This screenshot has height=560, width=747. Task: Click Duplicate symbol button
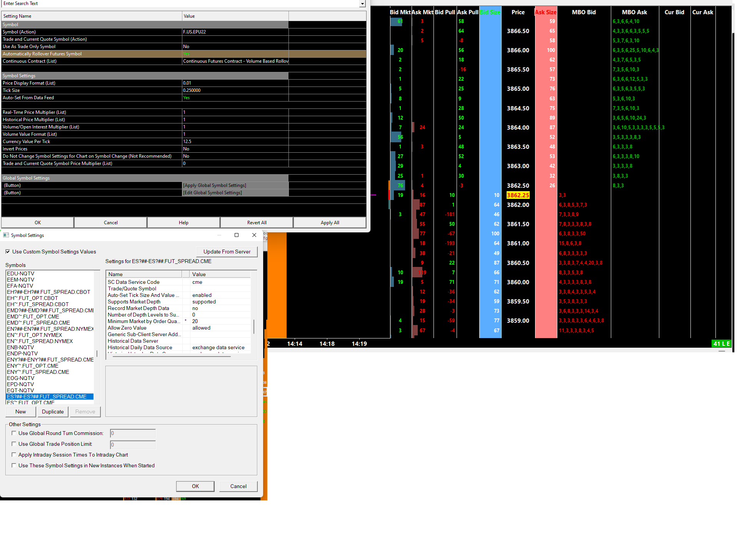53,412
